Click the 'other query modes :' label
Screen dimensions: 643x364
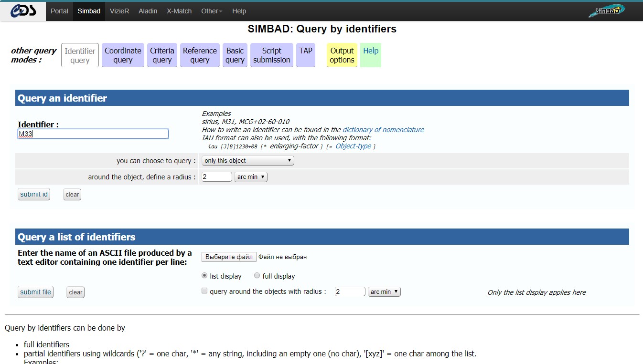(33, 55)
